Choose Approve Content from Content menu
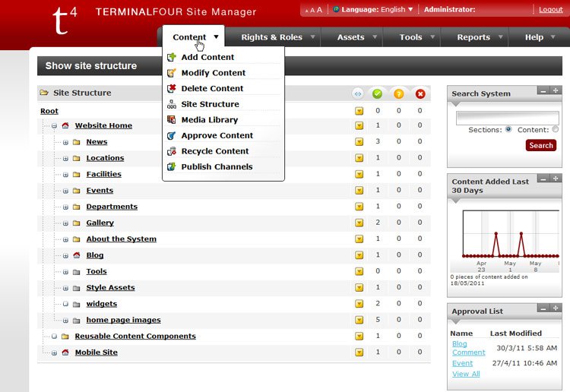This screenshot has height=392, width=570. (x=217, y=135)
